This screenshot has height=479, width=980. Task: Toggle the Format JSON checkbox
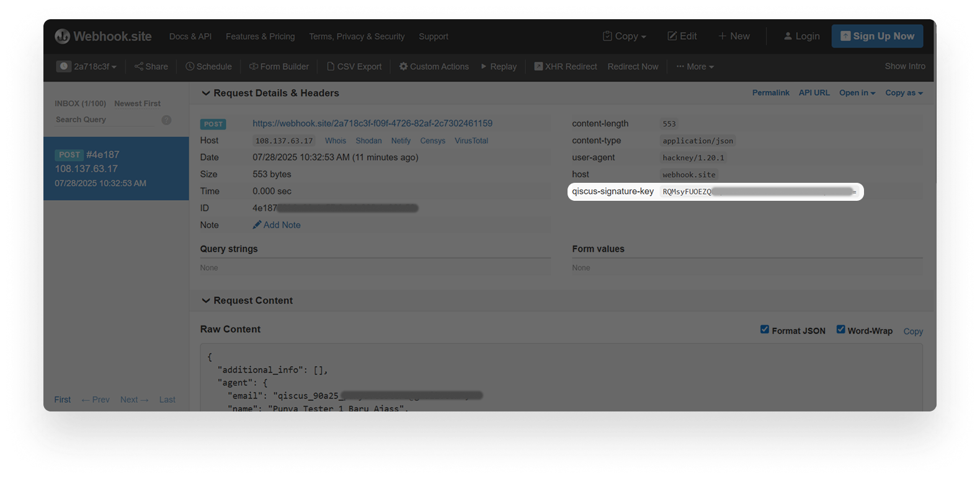[x=764, y=329]
